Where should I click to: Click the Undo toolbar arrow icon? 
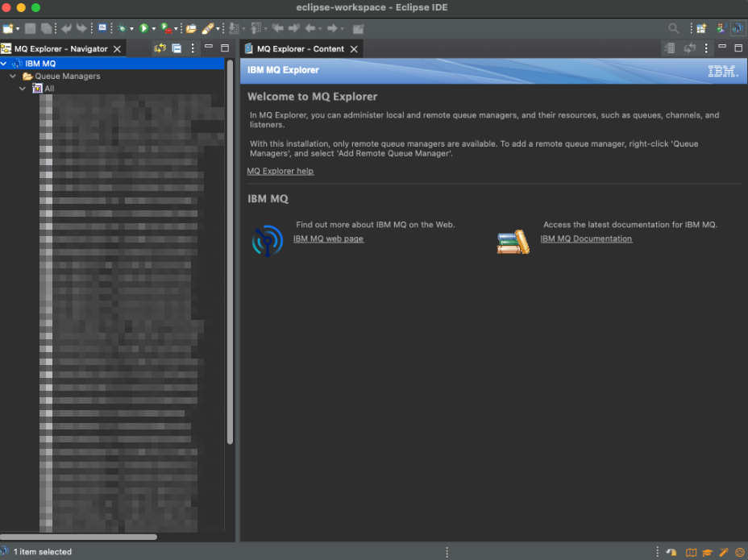[x=66, y=29]
